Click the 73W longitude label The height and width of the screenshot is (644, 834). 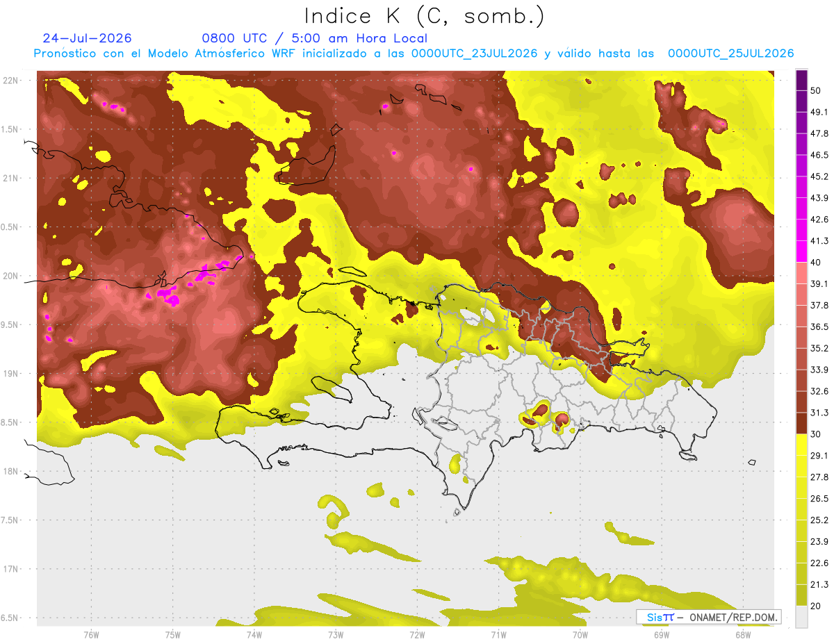tap(335, 635)
